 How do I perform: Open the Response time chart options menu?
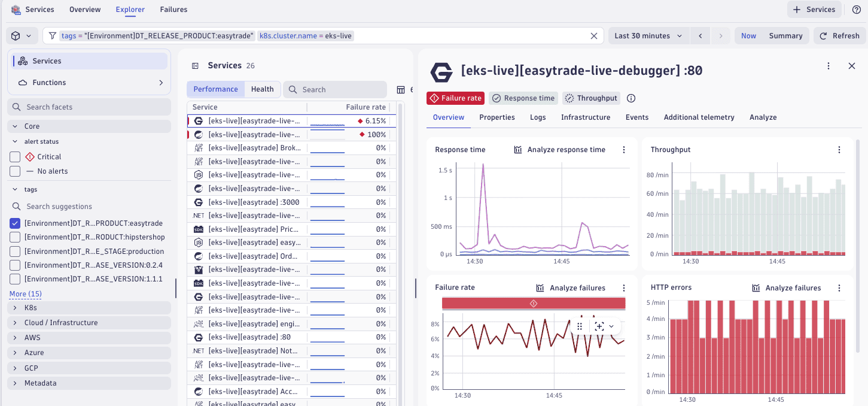624,150
